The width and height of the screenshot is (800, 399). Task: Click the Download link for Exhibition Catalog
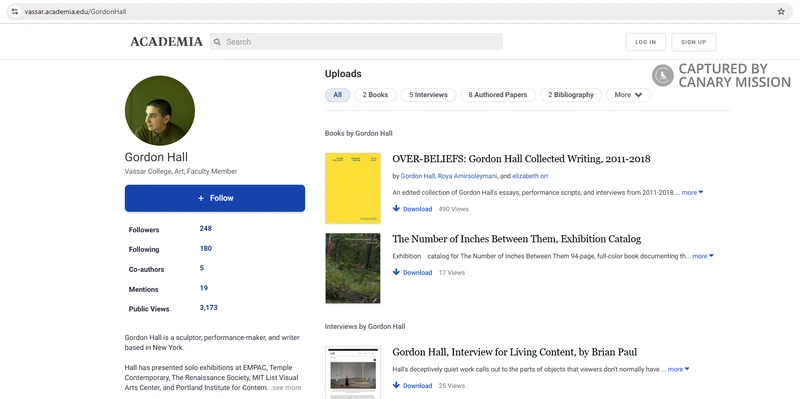[417, 272]
